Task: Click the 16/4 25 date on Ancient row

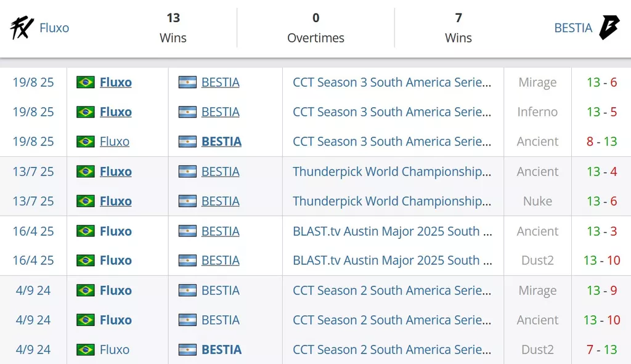Action: point(33,231)
